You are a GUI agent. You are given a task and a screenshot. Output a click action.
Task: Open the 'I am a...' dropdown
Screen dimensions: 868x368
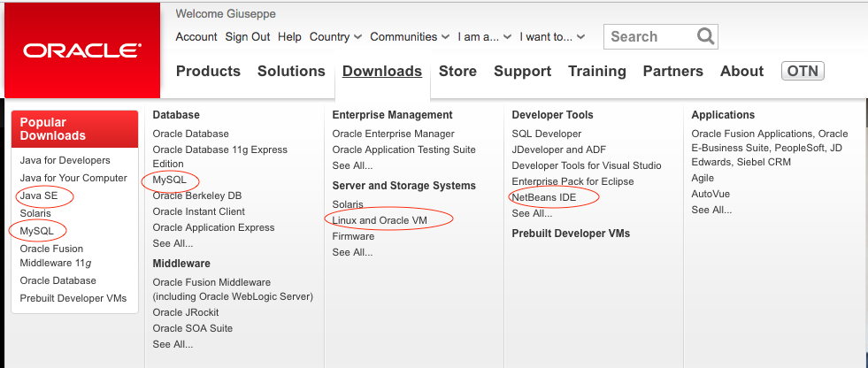tap(484, 37)
